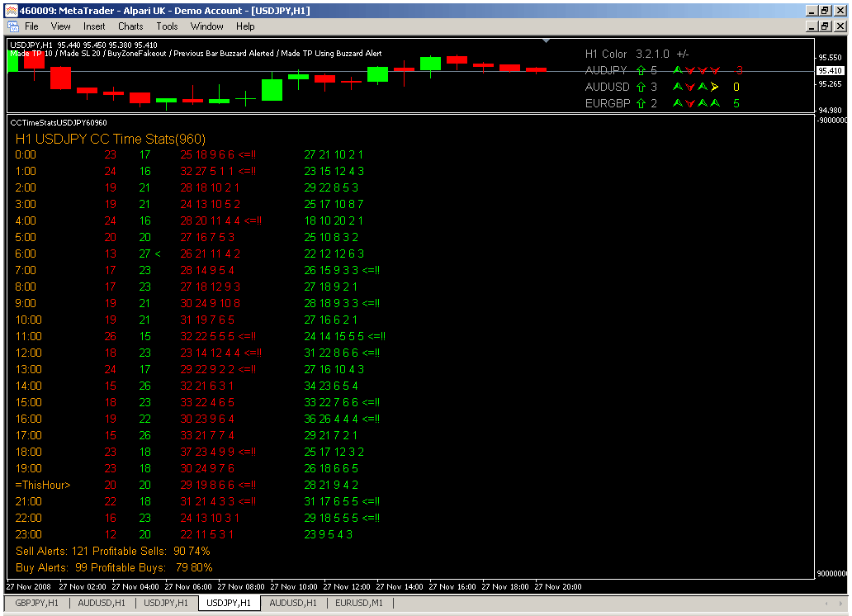Restore down the inner chart window
Image resolution: width=852 pixels, height=616 pixels.
(825, 26)
